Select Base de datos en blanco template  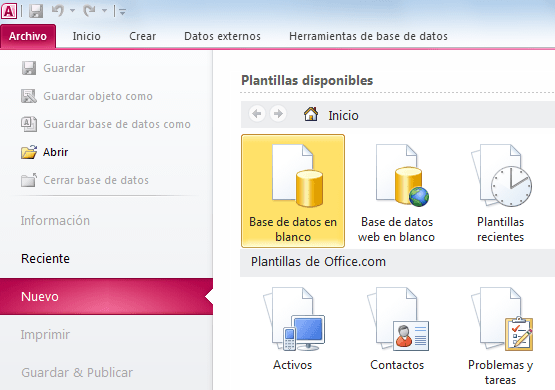(x=293, y=191)
